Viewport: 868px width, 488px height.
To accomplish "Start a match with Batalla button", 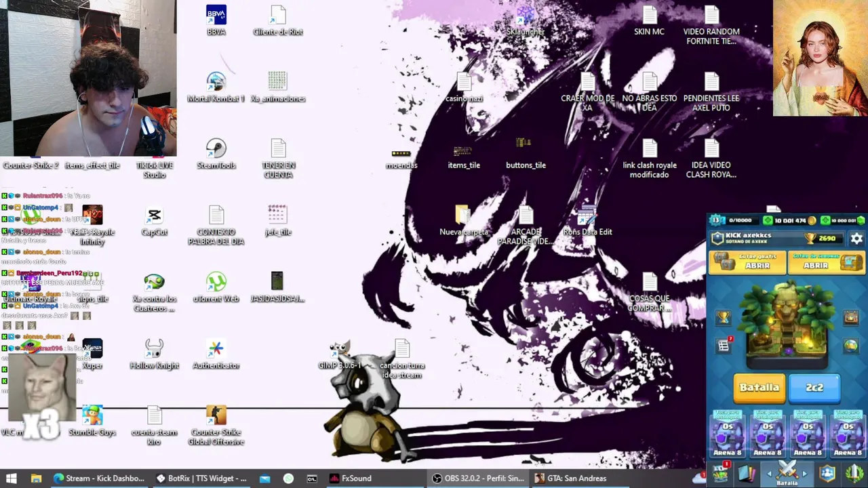I will click(759, 388).
